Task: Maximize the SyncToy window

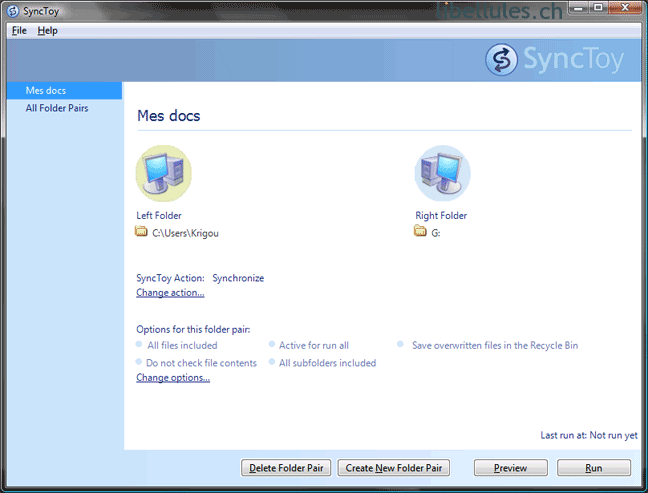Action: (598, 7)
